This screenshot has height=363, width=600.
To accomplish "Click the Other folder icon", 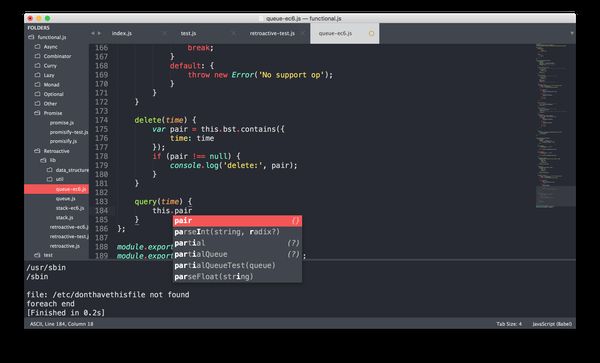I will tap(38, 103).
